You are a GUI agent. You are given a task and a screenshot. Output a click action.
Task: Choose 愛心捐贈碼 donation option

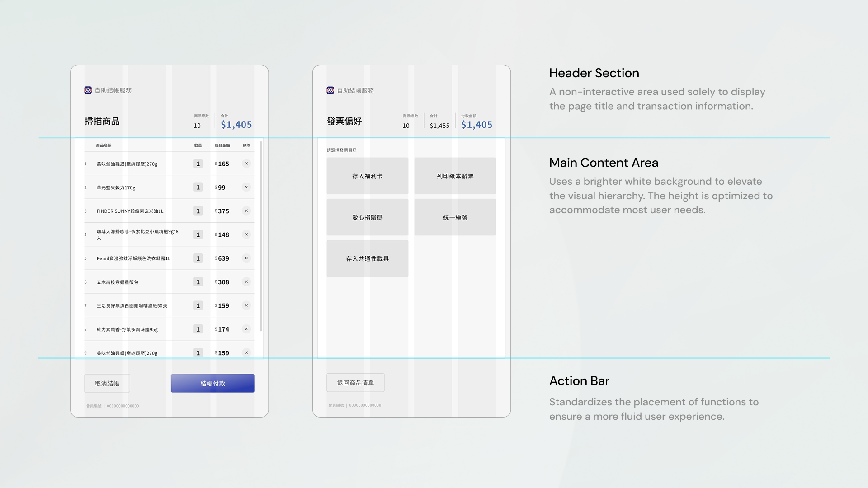point(368,217)
